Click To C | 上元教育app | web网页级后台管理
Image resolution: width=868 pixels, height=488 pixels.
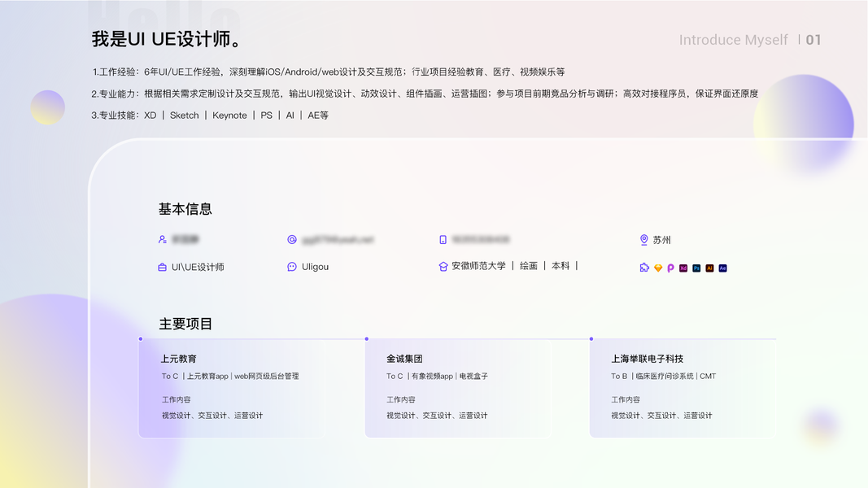point(230,377)
